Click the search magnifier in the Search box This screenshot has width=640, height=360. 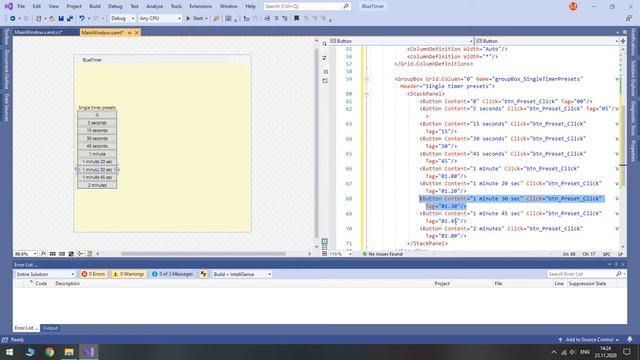[x=346, y=6]
